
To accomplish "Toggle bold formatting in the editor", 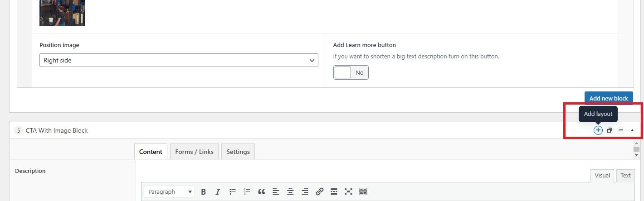I will 204,191.
